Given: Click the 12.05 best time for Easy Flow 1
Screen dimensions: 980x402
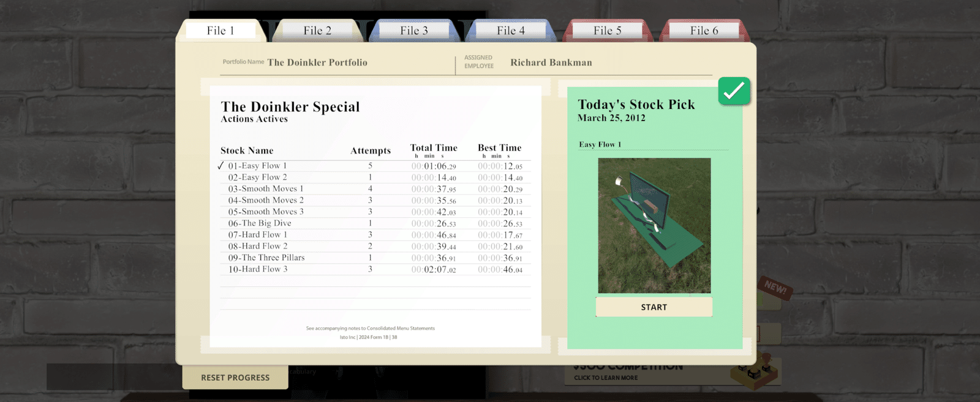Looking at the screenshot, I should [500, 166].
